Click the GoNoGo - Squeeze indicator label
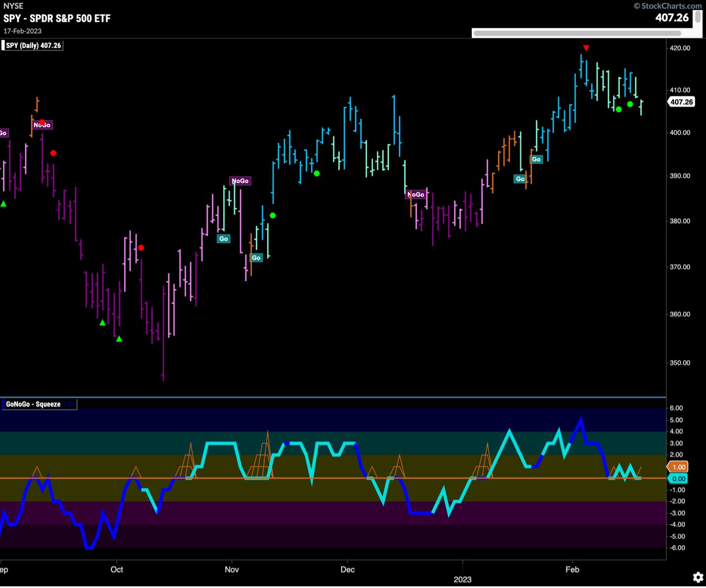This screenshot has width=706, height=588. point(33,404)
